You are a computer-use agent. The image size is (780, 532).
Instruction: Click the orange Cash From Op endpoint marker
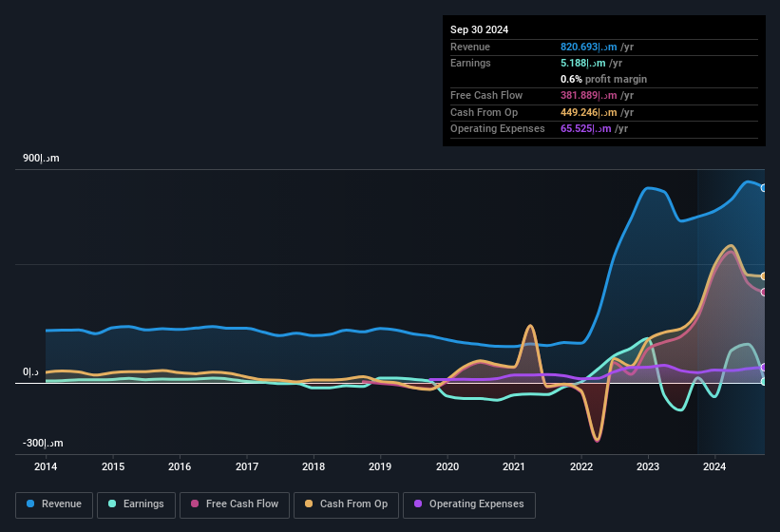(x=764, y=275)
